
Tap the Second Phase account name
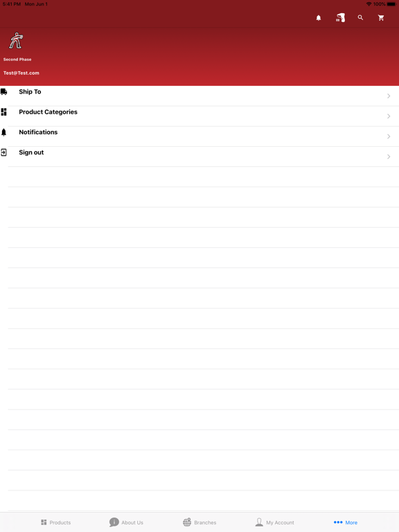click(x=17, y=60)
